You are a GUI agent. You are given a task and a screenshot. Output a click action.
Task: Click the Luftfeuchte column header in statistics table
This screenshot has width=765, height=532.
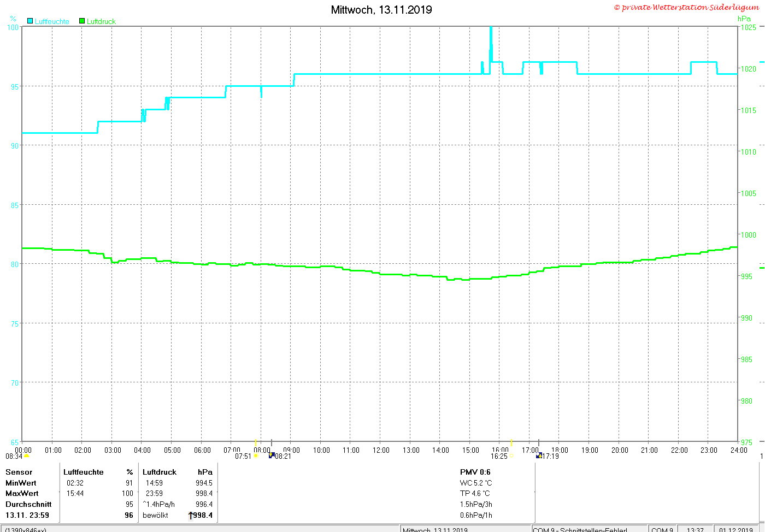pyautogui.click(x=83, y=472)
